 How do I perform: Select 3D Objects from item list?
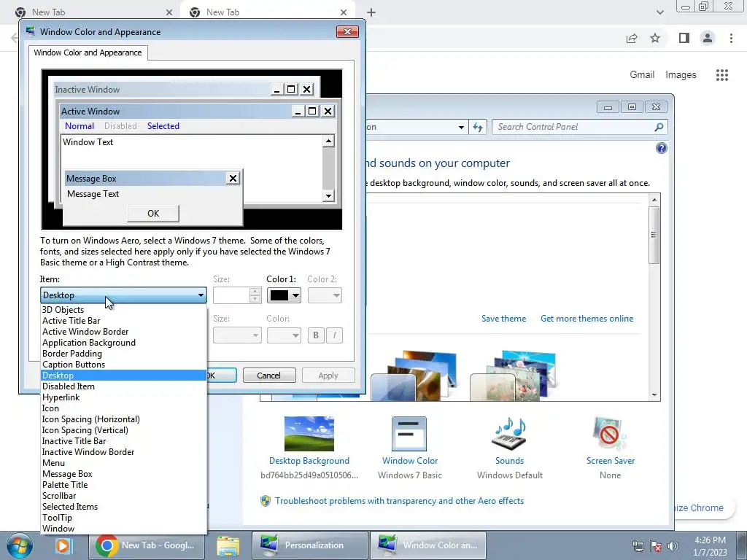point(124,310)
